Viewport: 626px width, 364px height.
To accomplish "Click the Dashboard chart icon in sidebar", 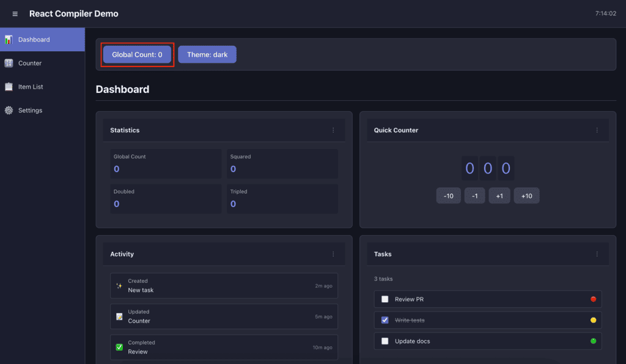I will pyautogui.click(x=9, y=40).
